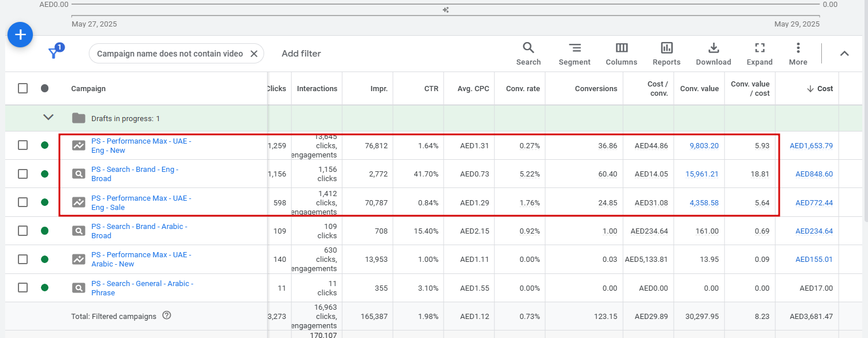This screenshot has height=338, width=868.
Task: Expand the table to full screen
Action: [760, 54]
